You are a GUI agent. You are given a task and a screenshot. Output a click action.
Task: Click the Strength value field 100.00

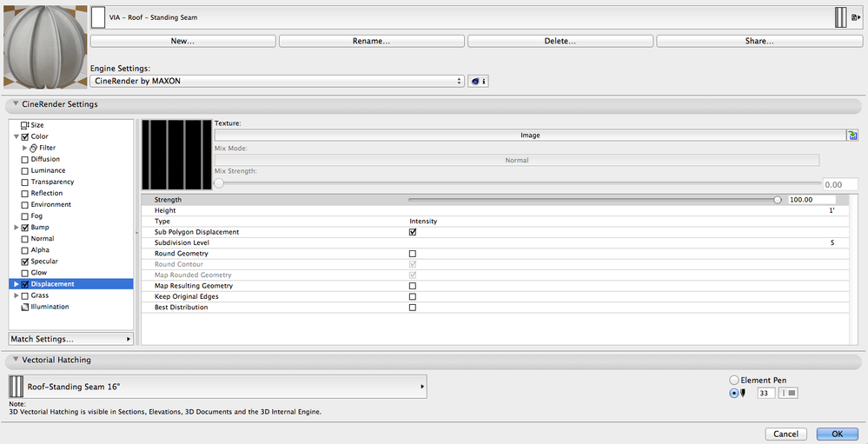tap(812, 200)
